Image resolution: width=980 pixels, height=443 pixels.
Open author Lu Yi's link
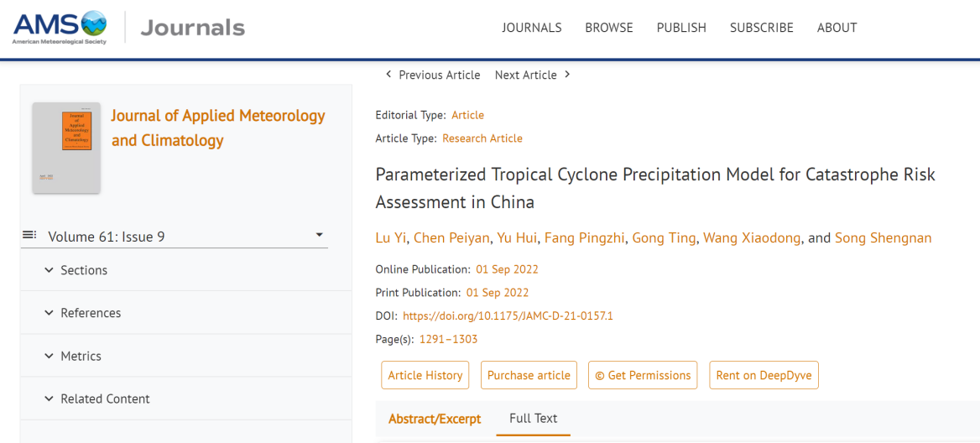point(391,238)
